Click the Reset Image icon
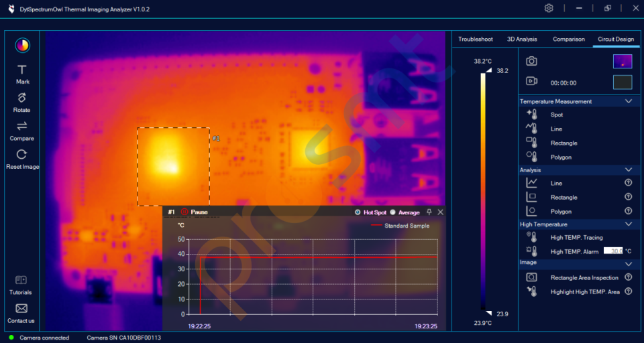 [22, 155]
